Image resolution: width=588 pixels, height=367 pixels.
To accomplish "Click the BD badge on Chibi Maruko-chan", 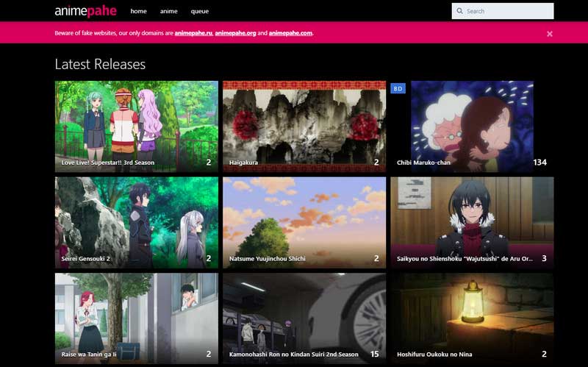I will pos(398,88).
